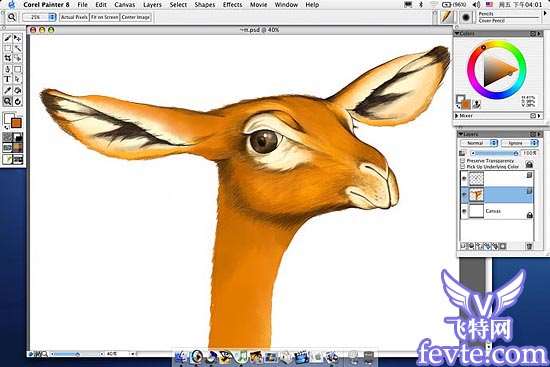The width and height of the screenshot is (550, 367).
Task: Select the Pen shape tool
Action: pyautogui.click(x=7, y=69)
